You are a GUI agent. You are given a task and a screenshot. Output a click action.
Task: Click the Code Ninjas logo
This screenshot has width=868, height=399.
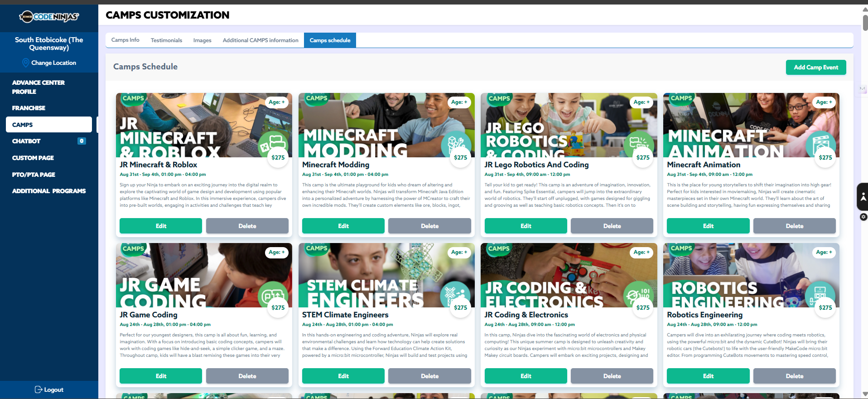click(x=49, y=17)
